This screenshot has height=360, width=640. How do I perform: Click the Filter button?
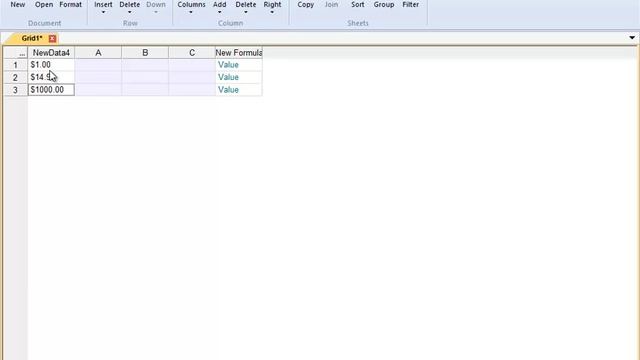[x=410, y=4]
